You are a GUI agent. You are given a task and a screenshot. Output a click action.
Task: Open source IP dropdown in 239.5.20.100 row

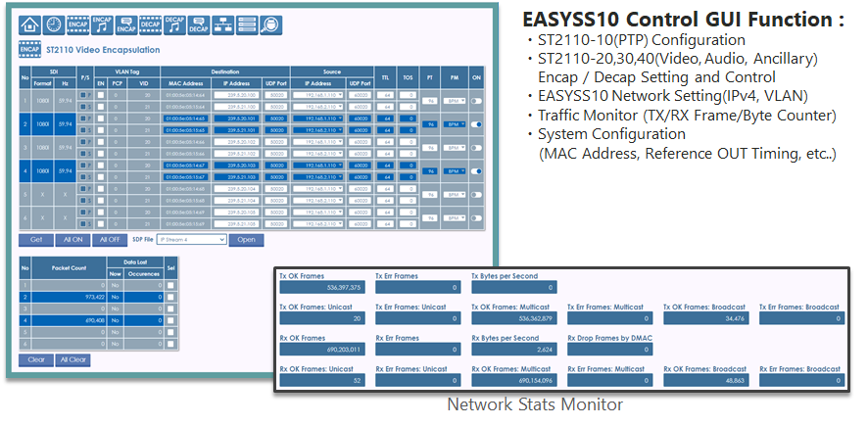(x=317, y=95)
